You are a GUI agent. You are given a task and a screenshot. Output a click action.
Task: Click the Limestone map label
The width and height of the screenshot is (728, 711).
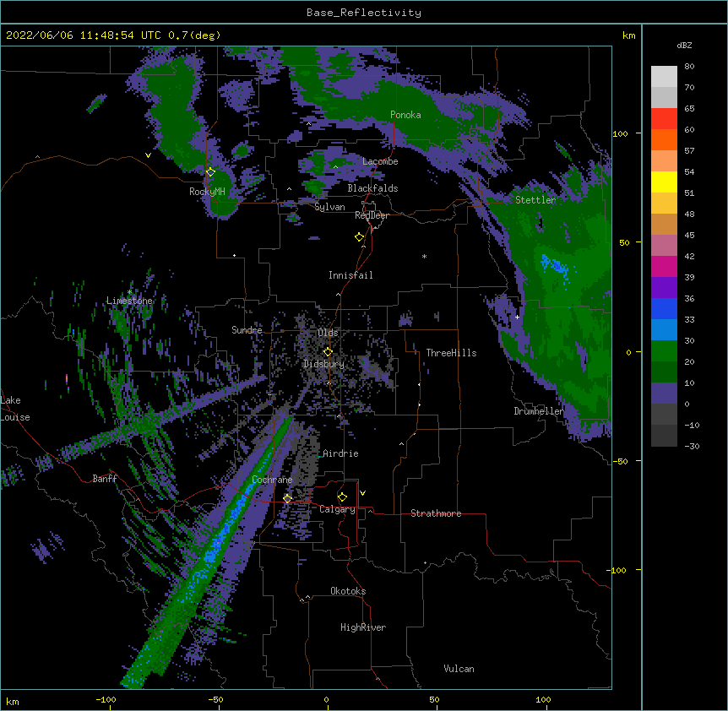129,301
